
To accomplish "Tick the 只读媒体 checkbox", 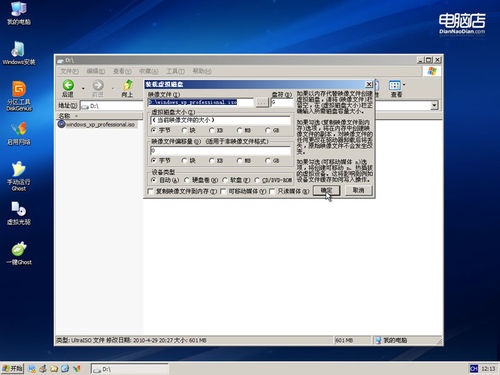I will 272,191.
